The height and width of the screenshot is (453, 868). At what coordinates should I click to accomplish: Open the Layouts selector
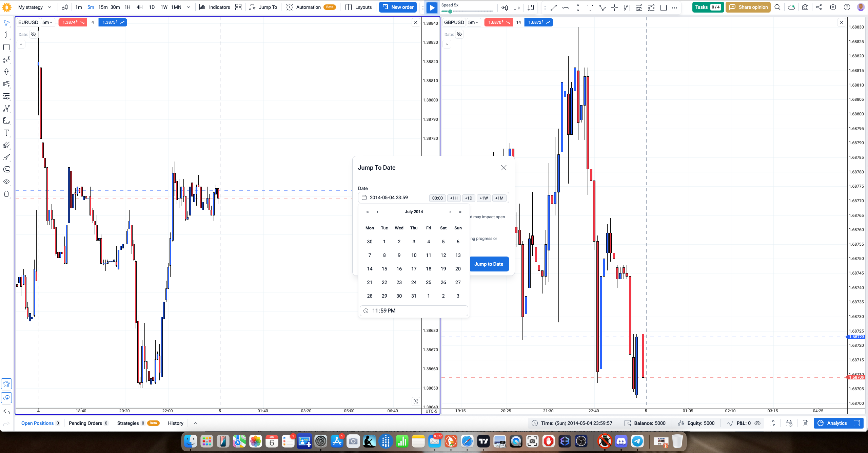[359, 7]
